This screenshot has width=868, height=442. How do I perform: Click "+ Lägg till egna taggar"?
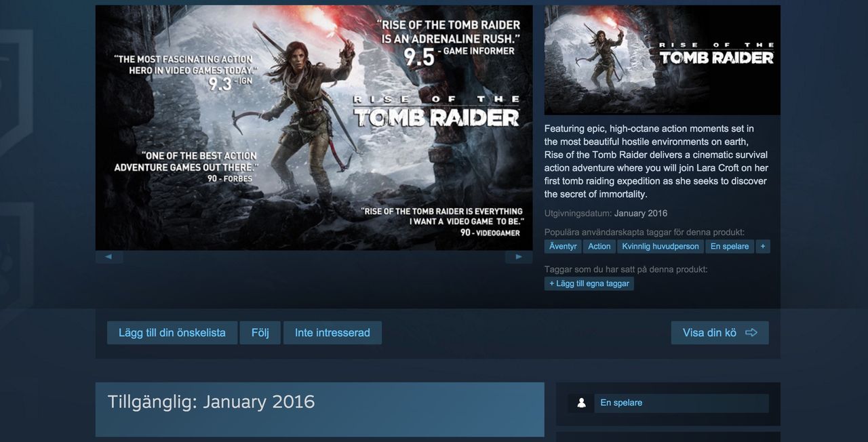pos(589,283)
